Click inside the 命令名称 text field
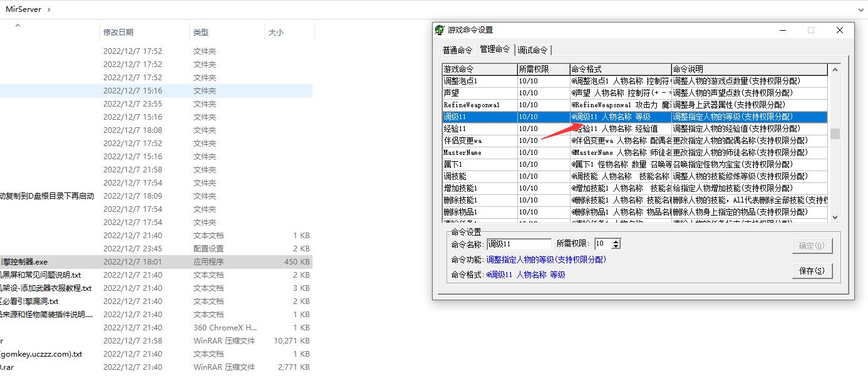The width and height of the screenshot is (868, 388). [519, 244]
